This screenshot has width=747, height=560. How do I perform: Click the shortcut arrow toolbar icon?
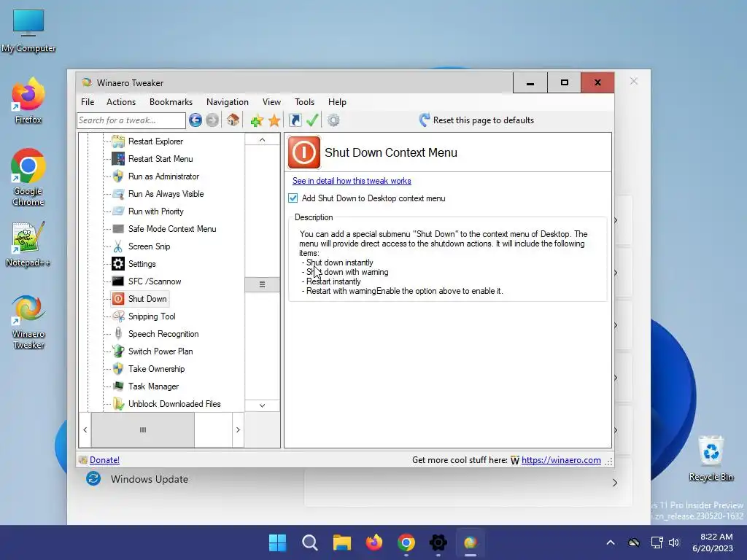click(x=295, y=120)
